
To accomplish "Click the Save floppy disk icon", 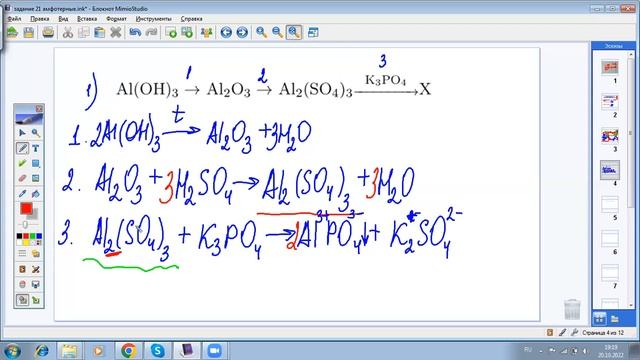I will (x=29, y=32).
